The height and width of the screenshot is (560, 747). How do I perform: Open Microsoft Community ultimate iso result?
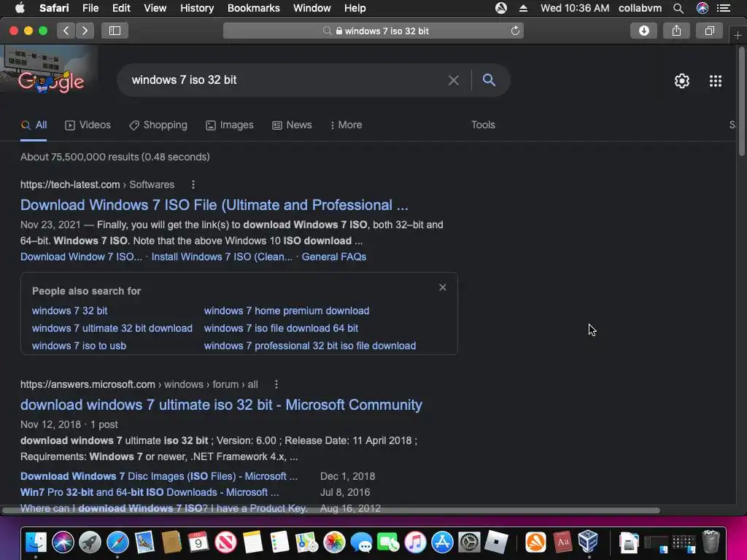tap(221, 405)
